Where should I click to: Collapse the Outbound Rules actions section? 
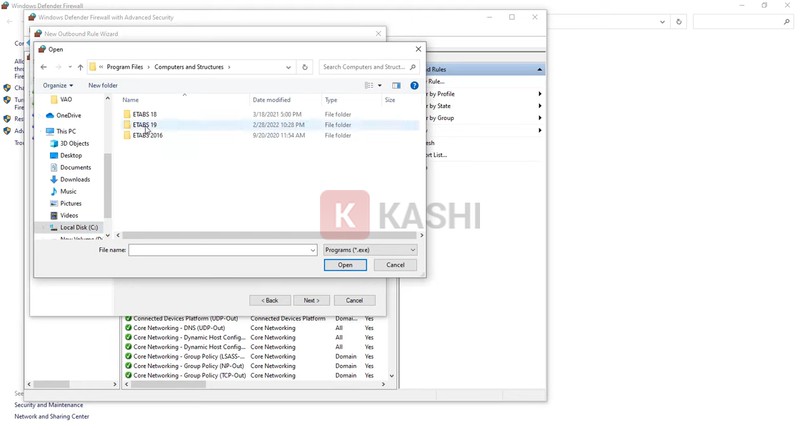click(x=539, y=69)
